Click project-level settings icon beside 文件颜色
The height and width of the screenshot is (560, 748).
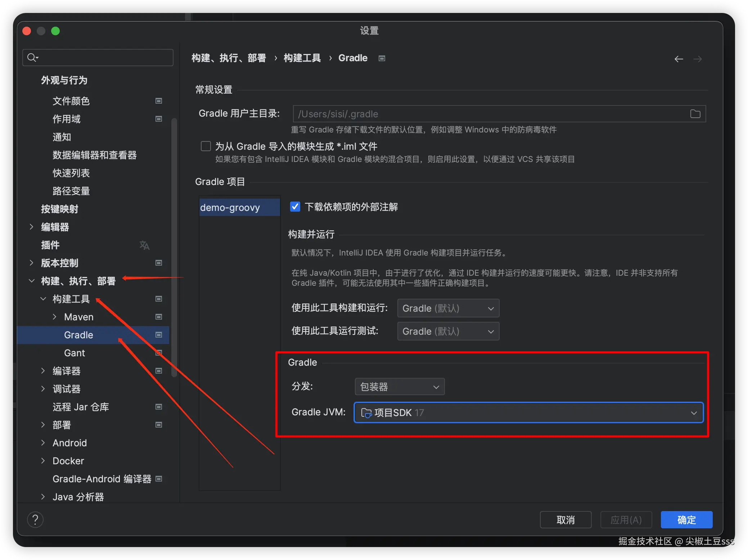(x=158, y=101)
